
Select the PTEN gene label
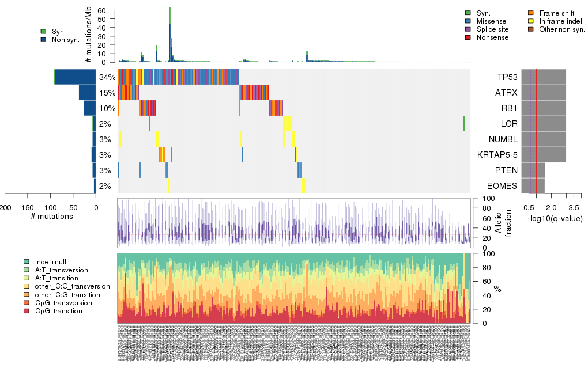click(506, 170)
